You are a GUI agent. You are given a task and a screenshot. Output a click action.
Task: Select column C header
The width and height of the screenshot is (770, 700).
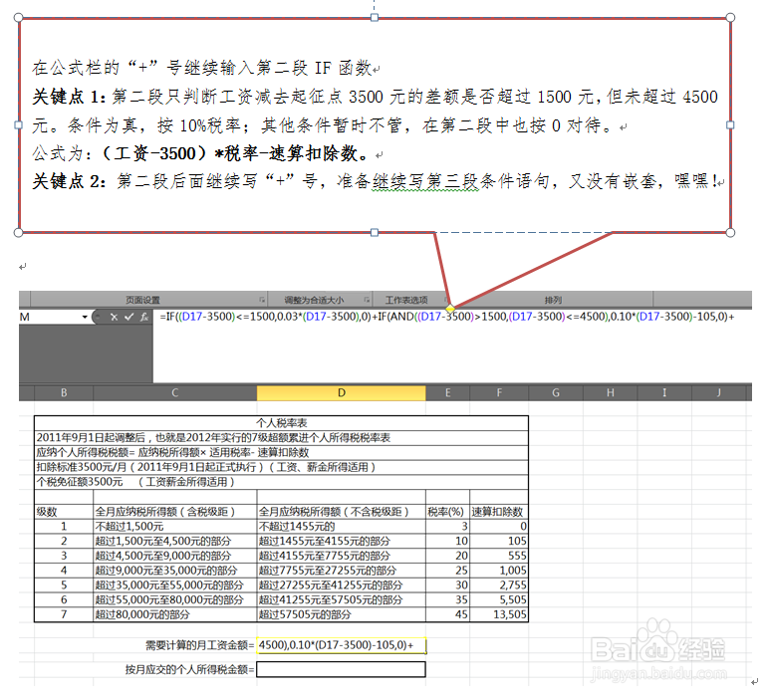coord(175,392)
